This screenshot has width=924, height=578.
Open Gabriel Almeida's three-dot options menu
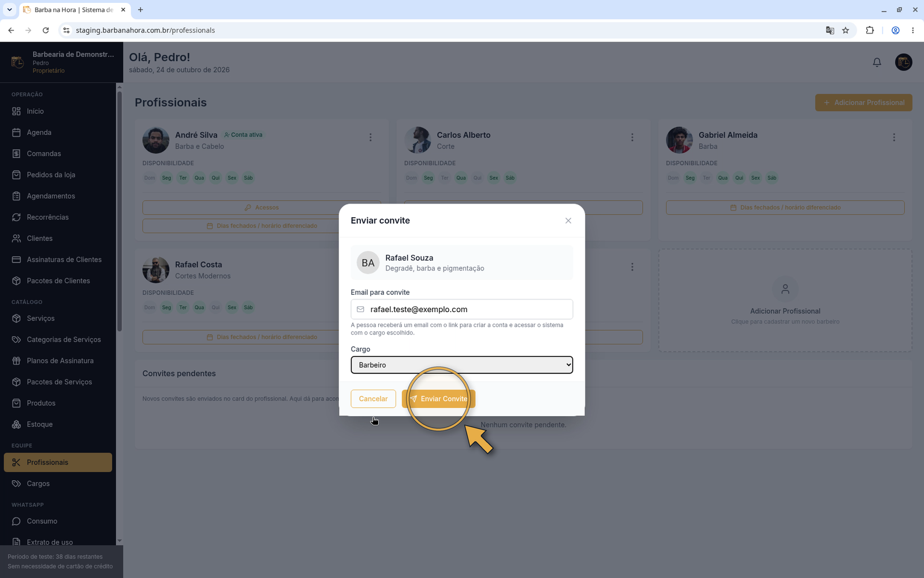[894, 137]
